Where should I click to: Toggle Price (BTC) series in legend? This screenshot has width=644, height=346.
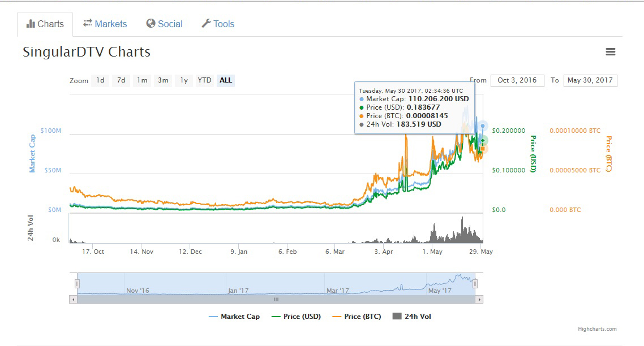coord(357,317)
